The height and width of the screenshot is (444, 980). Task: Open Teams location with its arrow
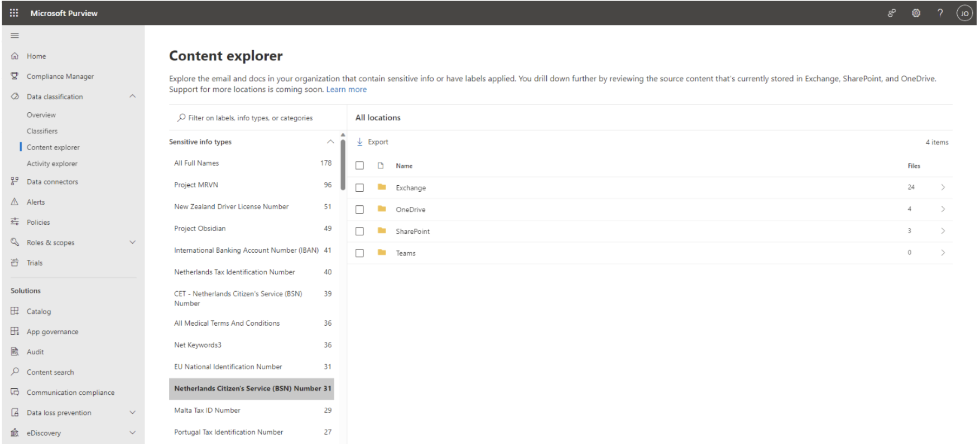[943, 253]
